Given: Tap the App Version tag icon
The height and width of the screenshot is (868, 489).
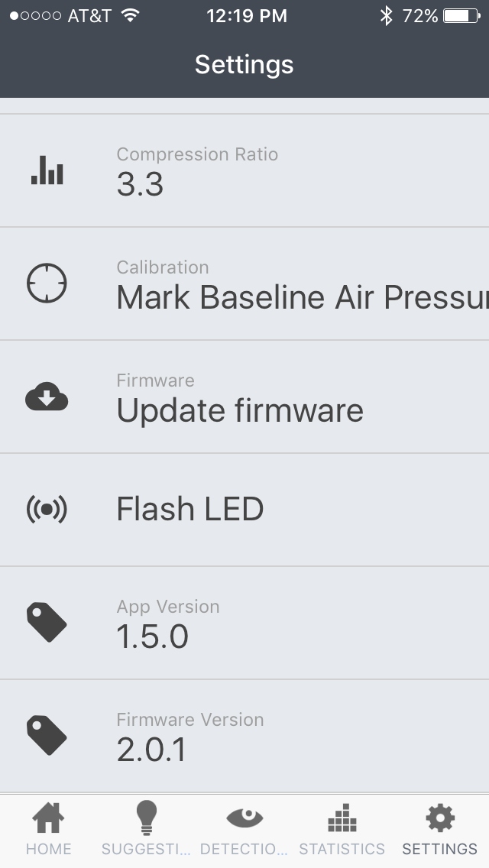Looking at the screenshot, I should [x=47, y=623].
